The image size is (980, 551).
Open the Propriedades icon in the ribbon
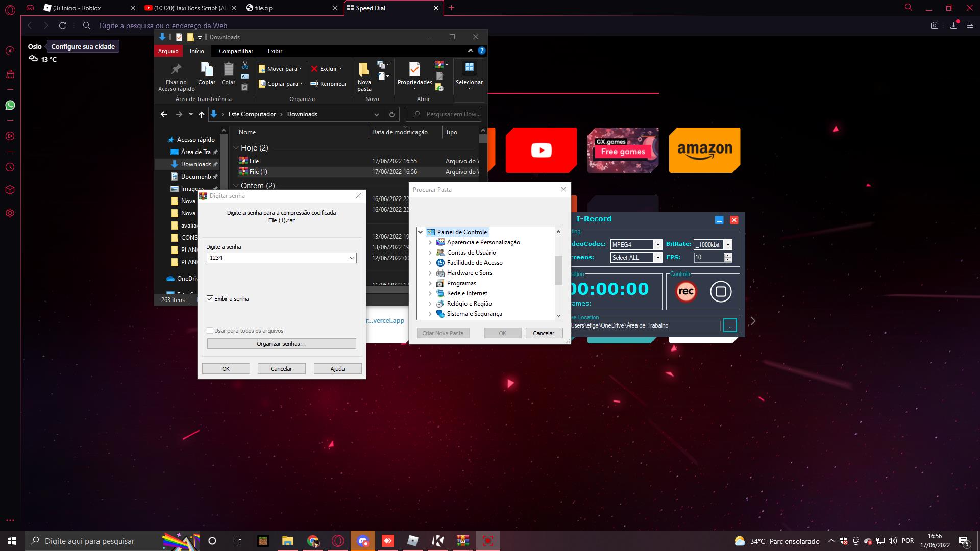[x=414, y=69]
